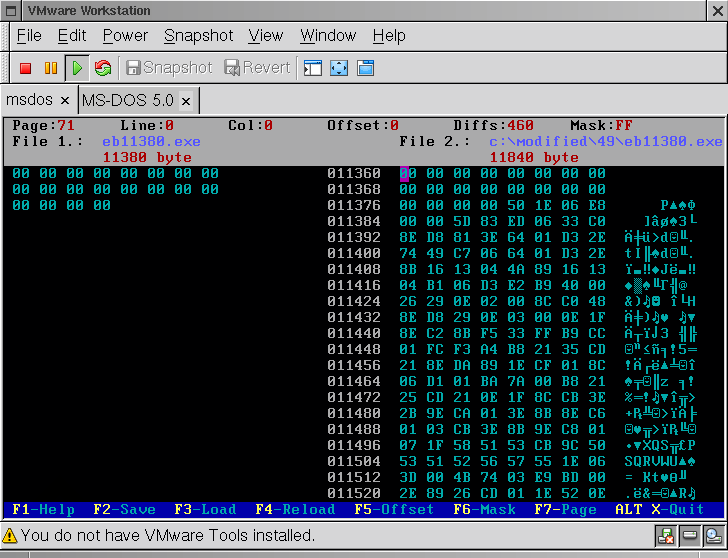The image size is (728, 558).
Task: Power on VM with green play icon
Action: pyautogui.click(x=77, y=68)
